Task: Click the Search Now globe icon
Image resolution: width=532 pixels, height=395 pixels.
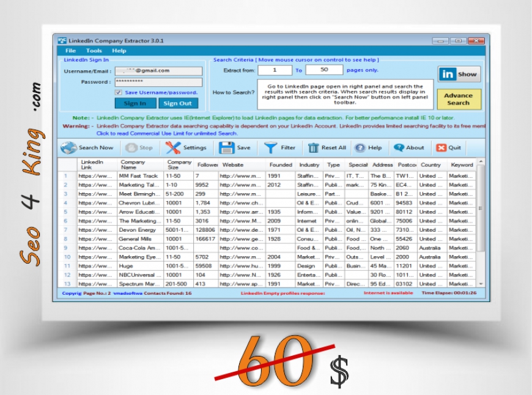Action: [68, 147]
